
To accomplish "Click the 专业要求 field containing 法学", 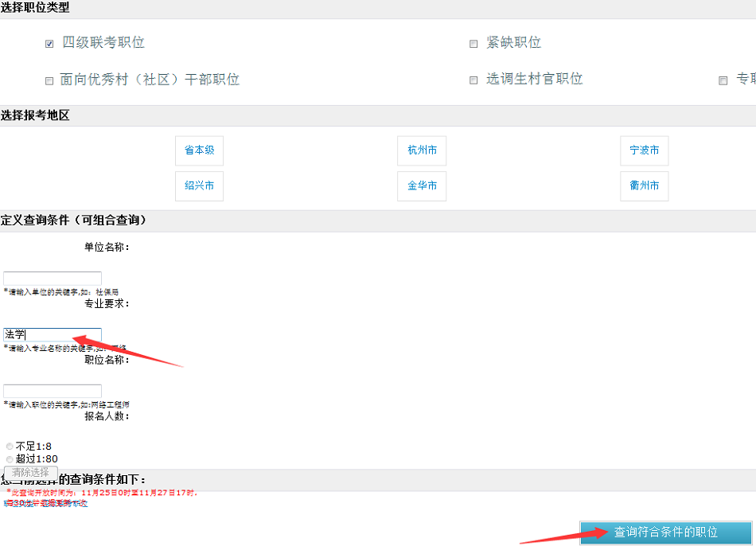I will pyautogui.click(x=53, y=335).
